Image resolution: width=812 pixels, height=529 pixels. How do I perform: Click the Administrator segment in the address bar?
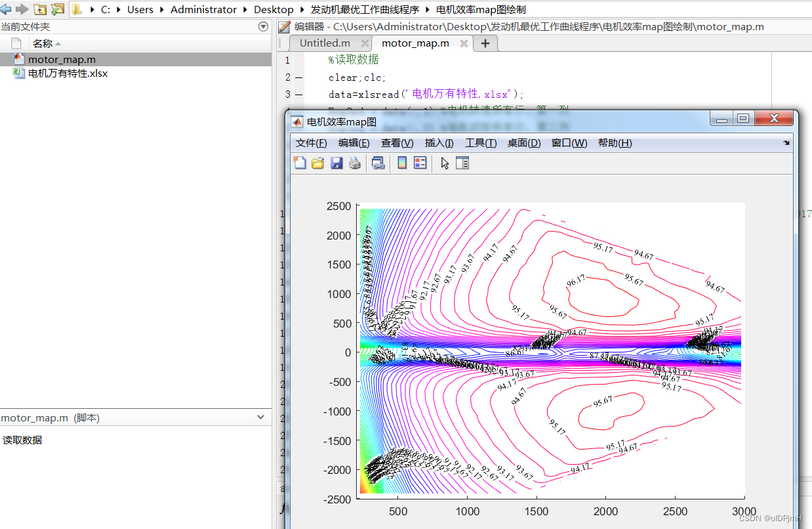pyautogui.click(x=203, y=10)
